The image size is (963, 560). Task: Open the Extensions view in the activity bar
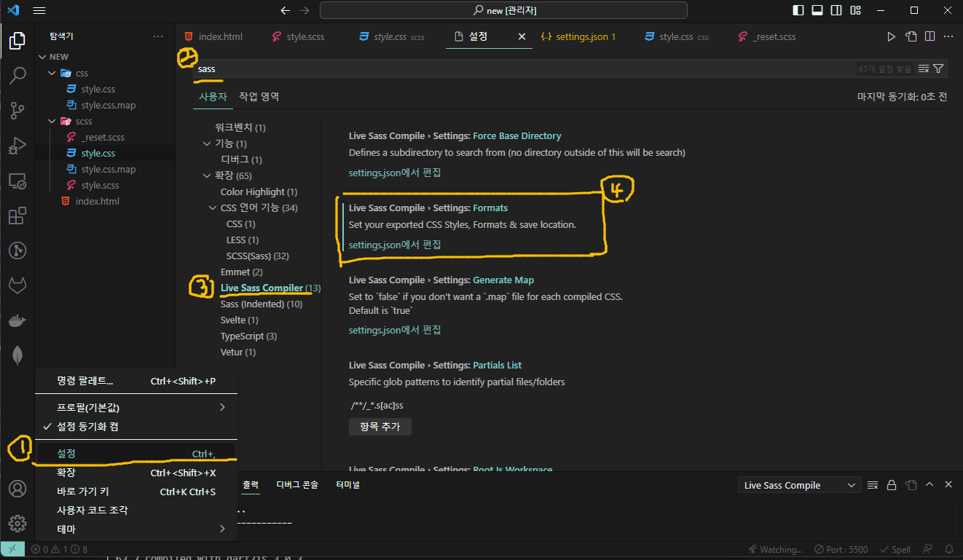click(17, 216)
